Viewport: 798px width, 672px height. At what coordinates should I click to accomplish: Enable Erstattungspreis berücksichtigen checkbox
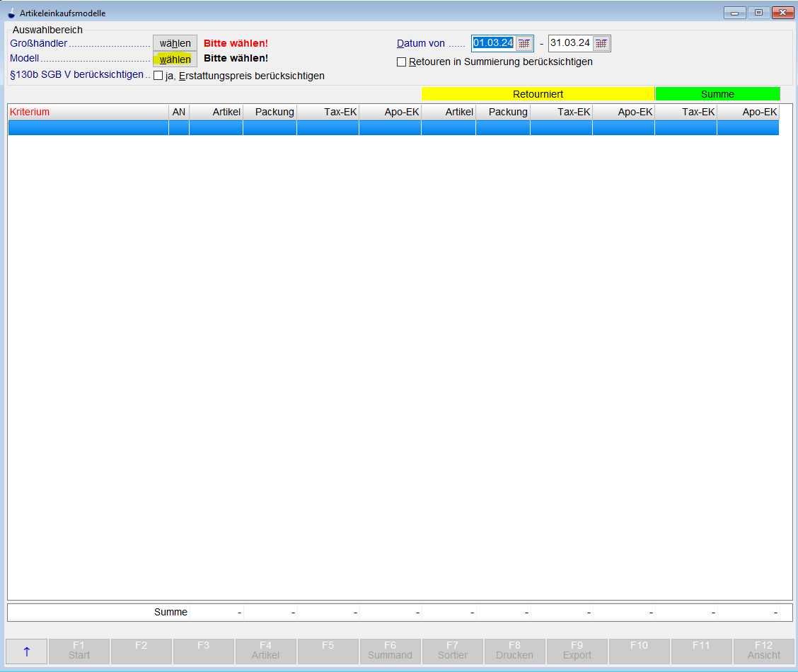pos(158,76)
